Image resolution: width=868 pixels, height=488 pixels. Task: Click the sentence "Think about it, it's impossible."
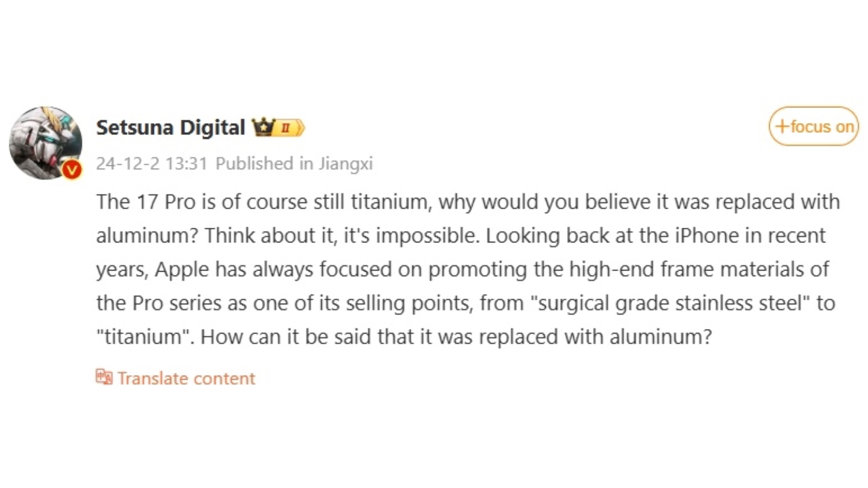342,236
